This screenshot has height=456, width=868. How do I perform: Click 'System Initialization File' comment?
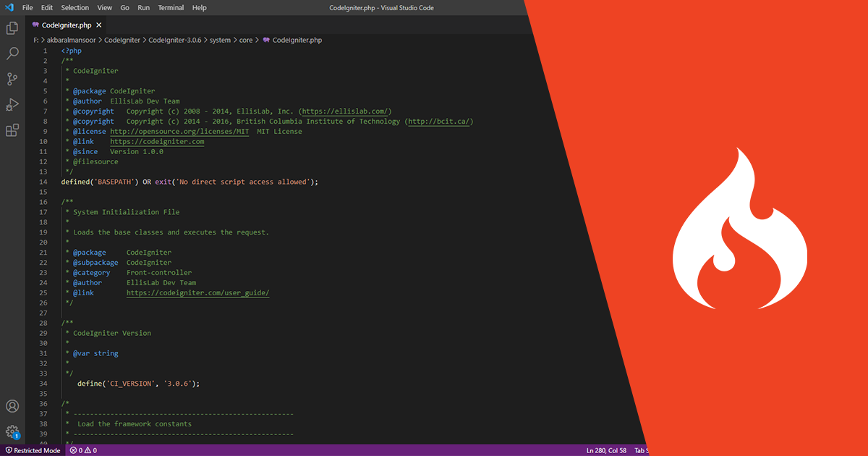pos(126,212)
